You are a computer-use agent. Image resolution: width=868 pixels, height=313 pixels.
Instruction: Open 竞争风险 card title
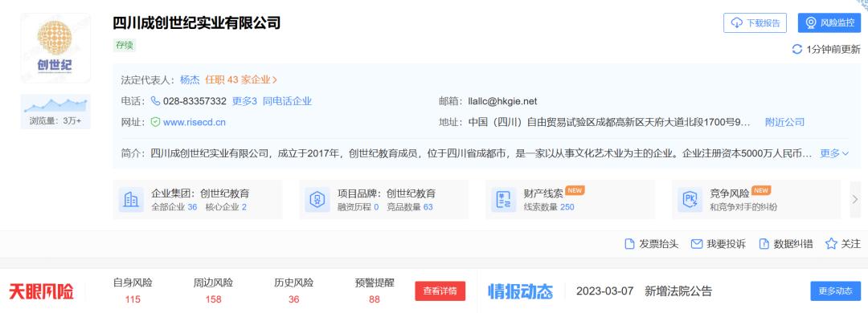[730, 193]
